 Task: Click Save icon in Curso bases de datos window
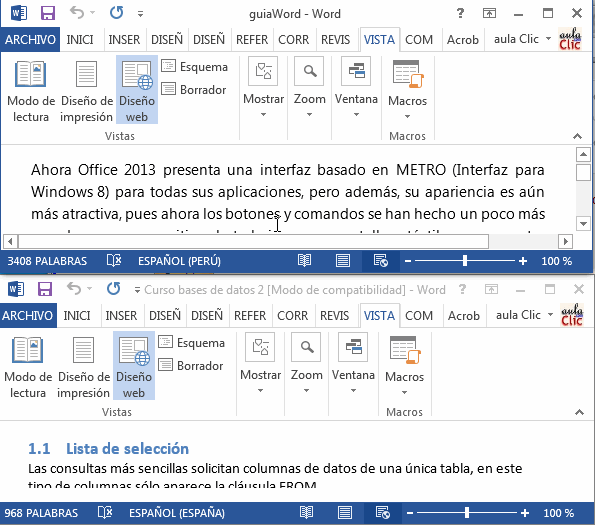(45, 289)
